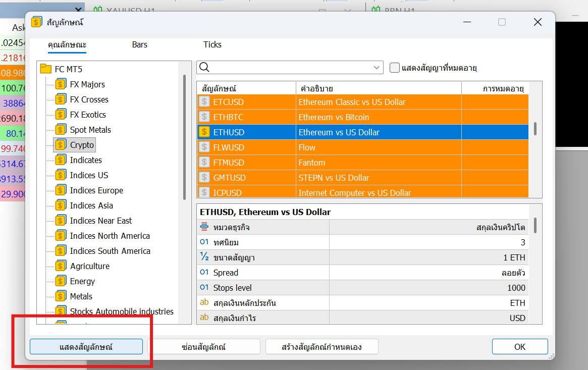Click the Indices Asia group icon
Screen dimensions: 588x370
[x=61, y=205]
